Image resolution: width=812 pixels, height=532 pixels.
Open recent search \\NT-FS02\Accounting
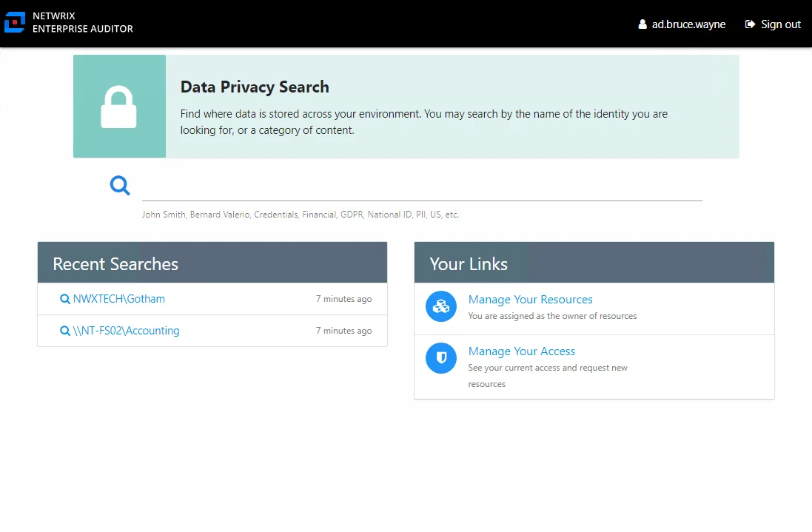tap(126, 331)
